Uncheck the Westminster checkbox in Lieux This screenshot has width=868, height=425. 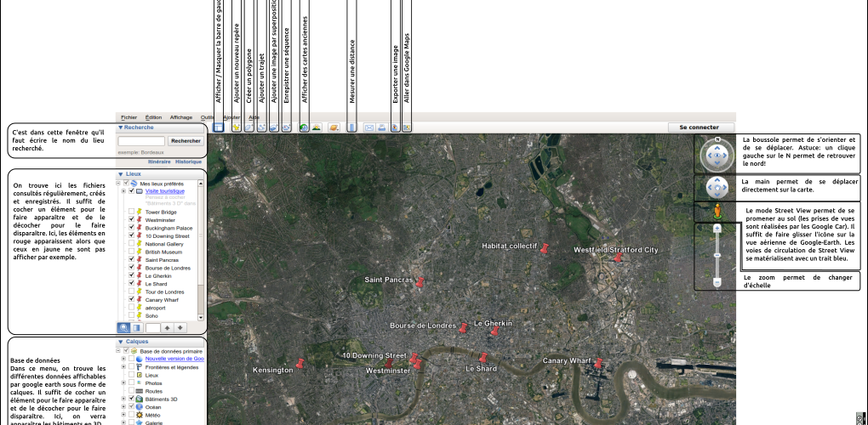(x=131, y=219)
